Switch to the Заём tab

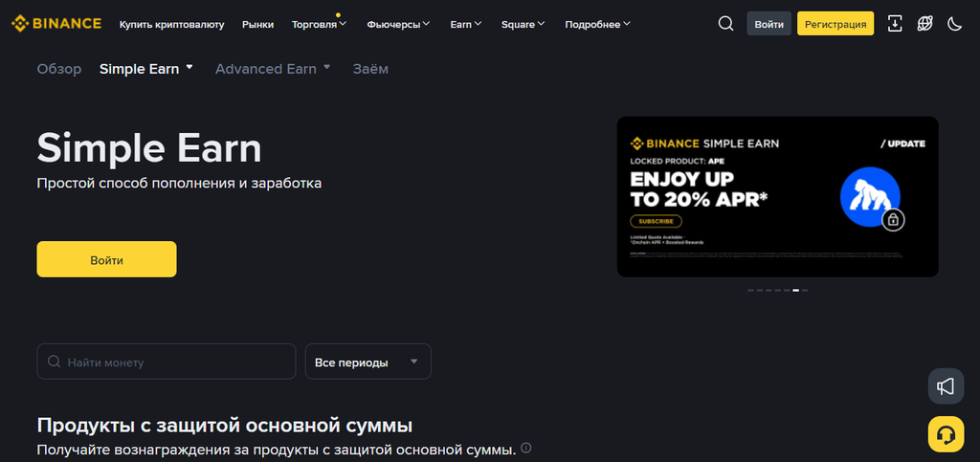coord(370,69)
